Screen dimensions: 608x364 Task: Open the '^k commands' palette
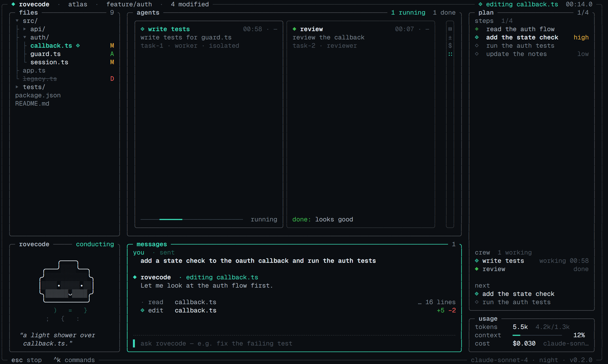click(74, 360)
